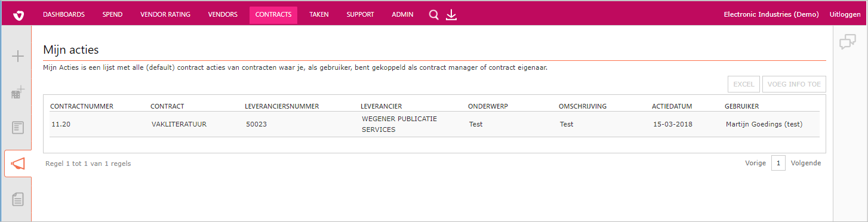The height and width of the screenshot is (222, 868).
Task: Click the download arrow icon
Action: tap(451, 15)
